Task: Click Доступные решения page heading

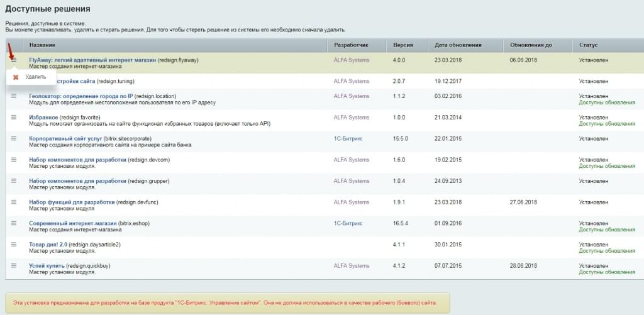Action: tap(48, 9)
